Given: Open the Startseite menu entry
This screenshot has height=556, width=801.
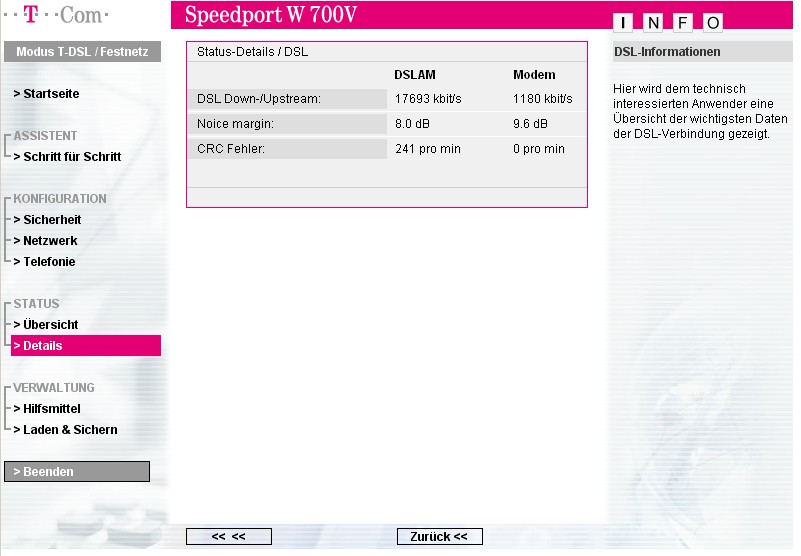Looking at the screenshot, I should tap(46, 94).
